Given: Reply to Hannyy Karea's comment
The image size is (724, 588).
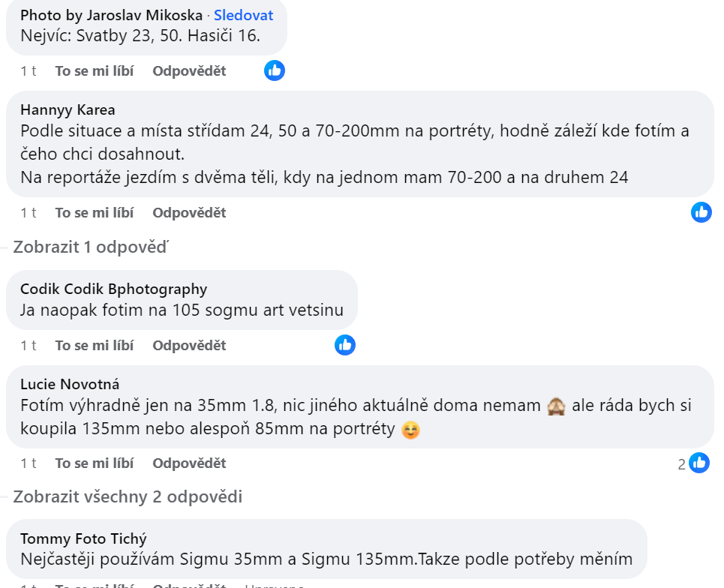Looking at the screenshot, I should [189, 213].
